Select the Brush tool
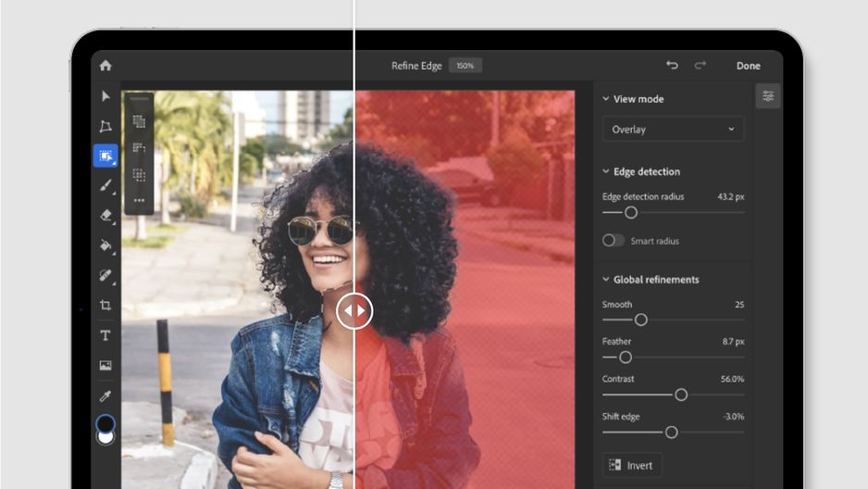 tap(105, 185)
